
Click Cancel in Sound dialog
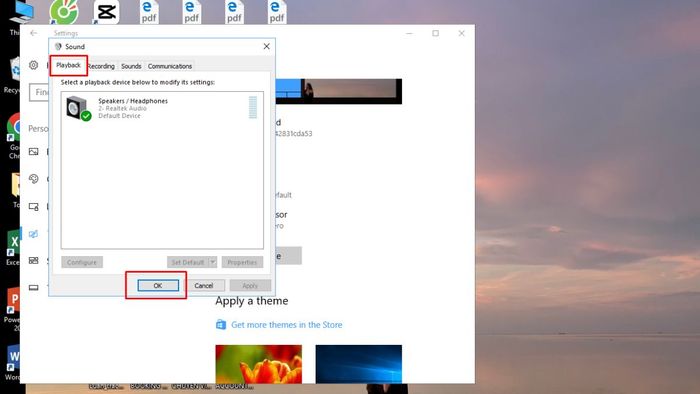(x=204, y=286)
